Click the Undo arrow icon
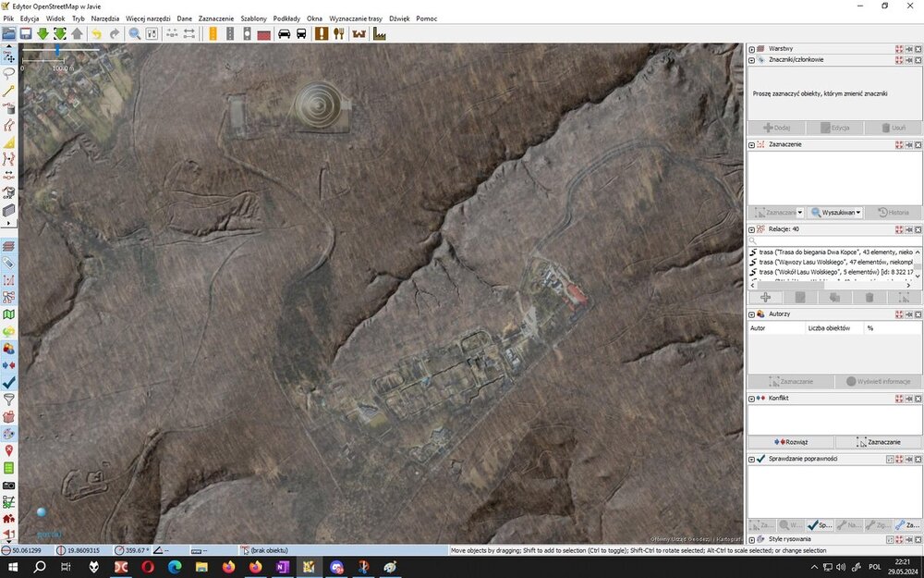This screenshot has height=578, width=924. click(96, 34)
